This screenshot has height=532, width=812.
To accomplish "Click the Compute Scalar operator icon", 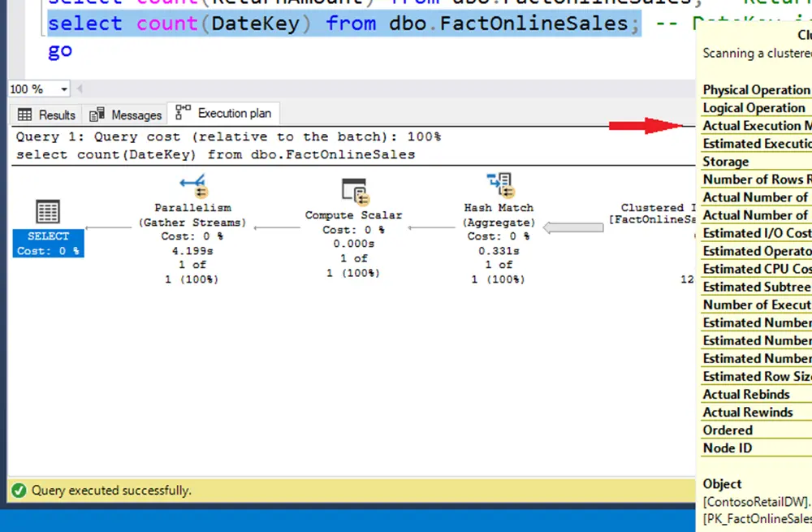I will coord(353,192).
